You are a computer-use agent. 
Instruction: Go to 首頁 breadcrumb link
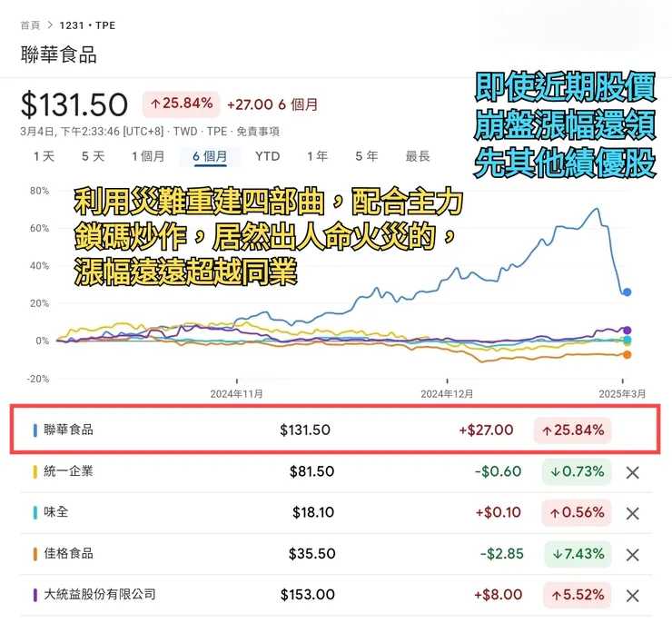point(30,25)
